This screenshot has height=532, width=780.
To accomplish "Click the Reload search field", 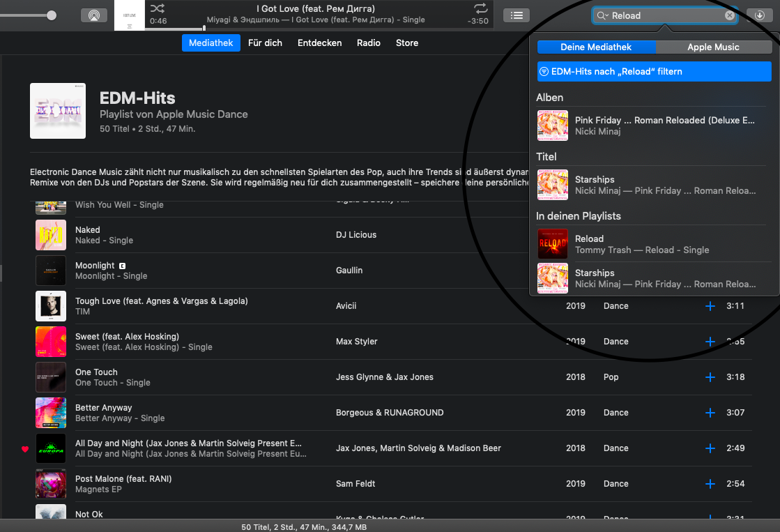I will coord(664,15).
